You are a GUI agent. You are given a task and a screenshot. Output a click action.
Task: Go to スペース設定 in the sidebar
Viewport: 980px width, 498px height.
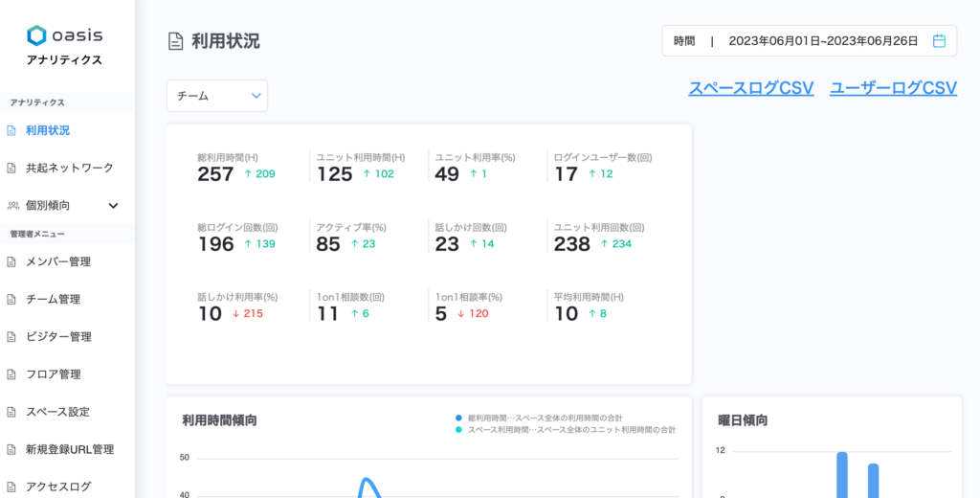57,411
